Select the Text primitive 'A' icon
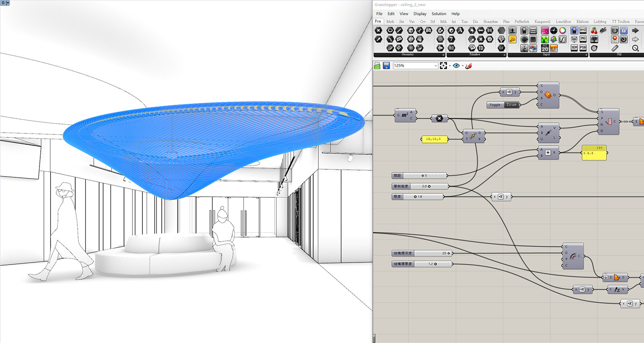The width and height of the screenshot is (644, 343). (x=460, y=31)
